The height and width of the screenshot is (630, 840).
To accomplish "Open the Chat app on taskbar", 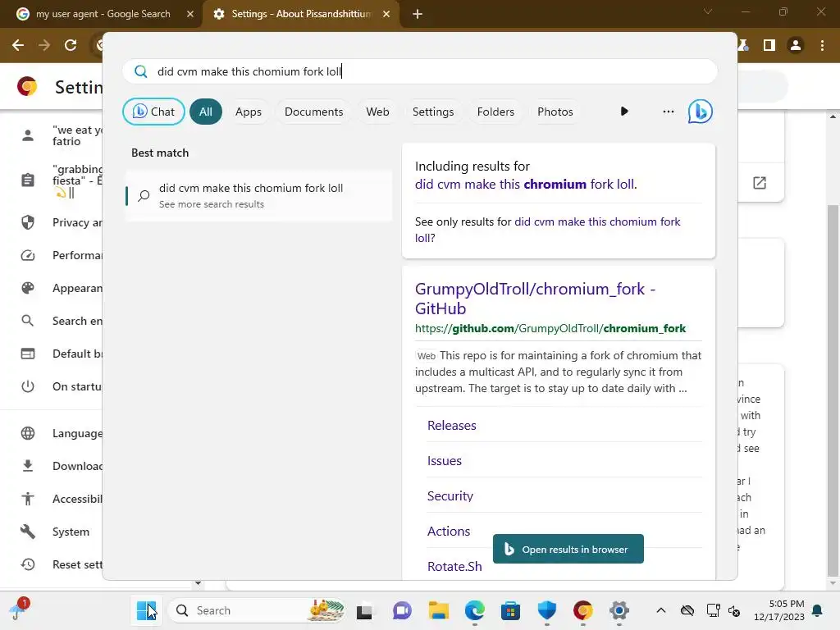I will click(402, 610).
